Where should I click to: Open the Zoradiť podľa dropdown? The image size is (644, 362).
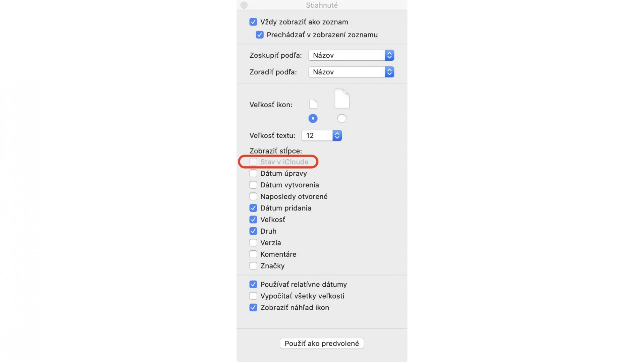[351, 72]
